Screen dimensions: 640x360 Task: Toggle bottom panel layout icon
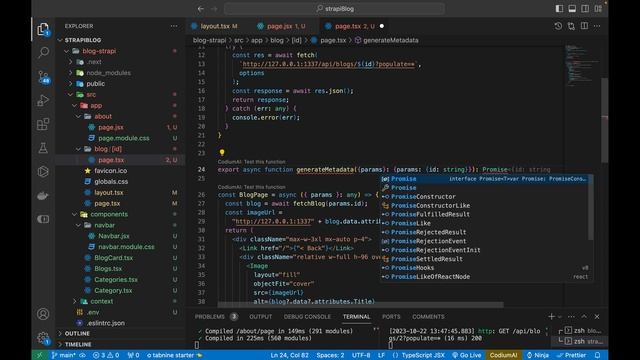pos(572,9)
